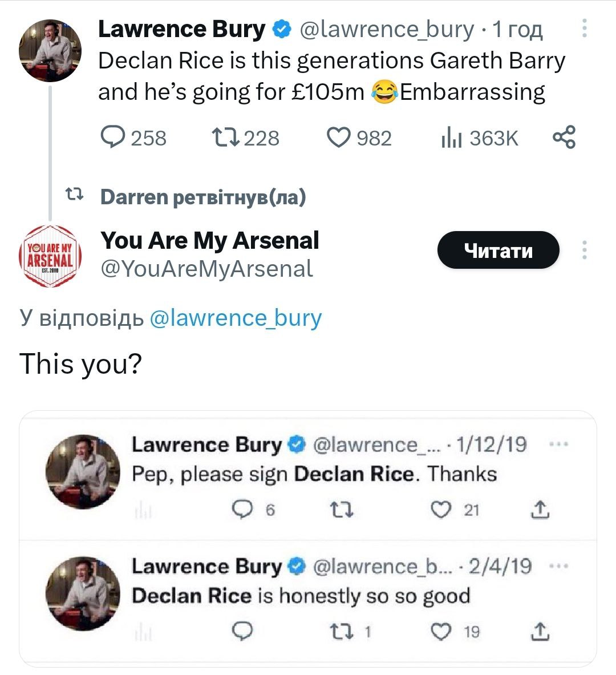
Task: Open the Darren ретвітнув(ла) label
Action: (x=202, y=197)
